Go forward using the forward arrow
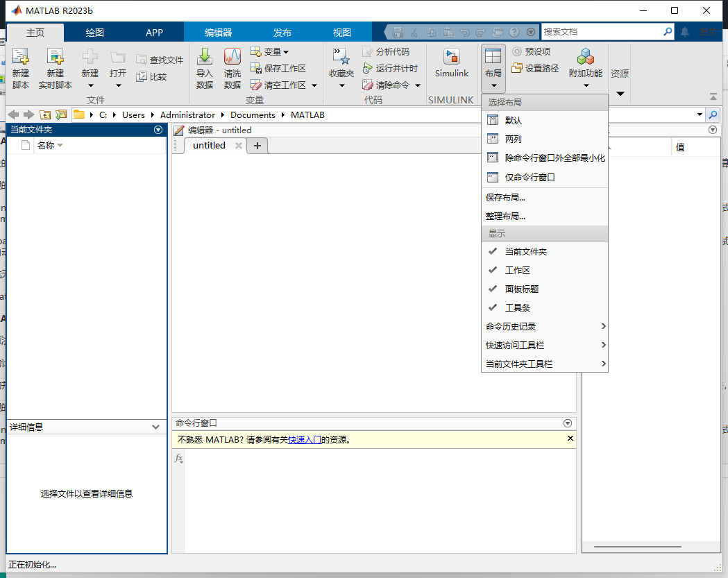728x578 pixels. click(28, 114)
